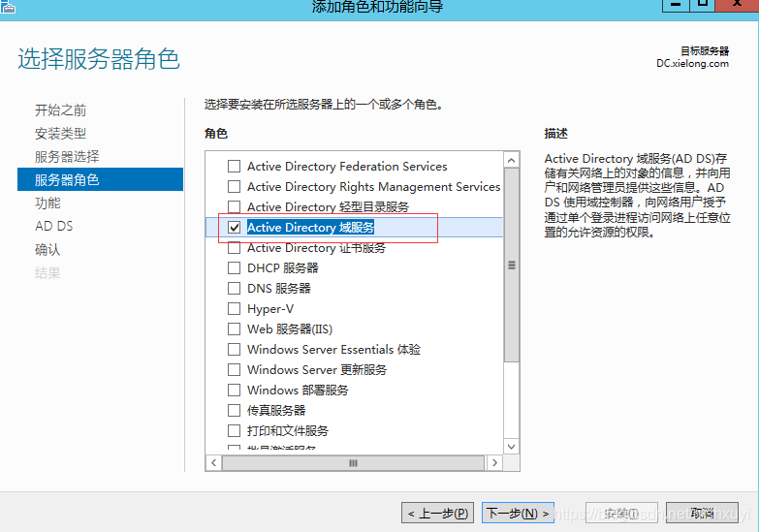The height and width of the screenshot is (532, 759).
Task: Tick Windows 部署服务 checkbox
Action: 234,390
